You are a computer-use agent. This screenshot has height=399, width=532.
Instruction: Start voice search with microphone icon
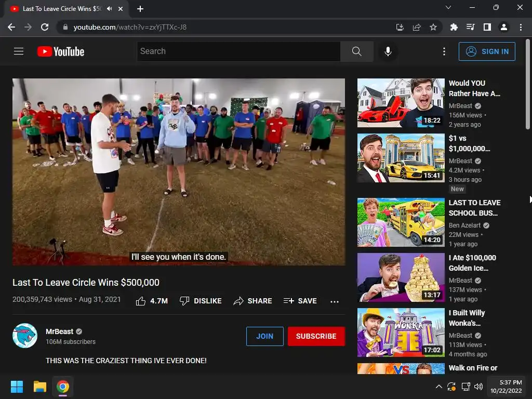click(388, 51)
